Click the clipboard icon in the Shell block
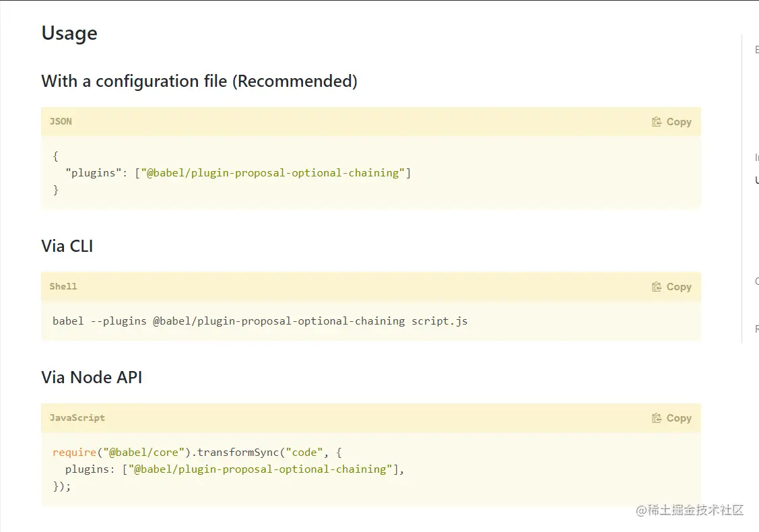Screen dimensions: 759x532 click(657, 287)
